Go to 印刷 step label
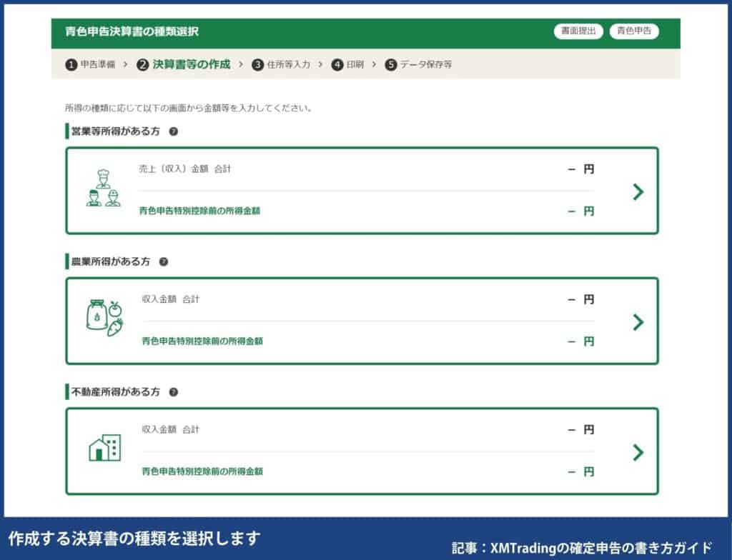The height and width of the screenshot is (560, 732). point(355,64)
